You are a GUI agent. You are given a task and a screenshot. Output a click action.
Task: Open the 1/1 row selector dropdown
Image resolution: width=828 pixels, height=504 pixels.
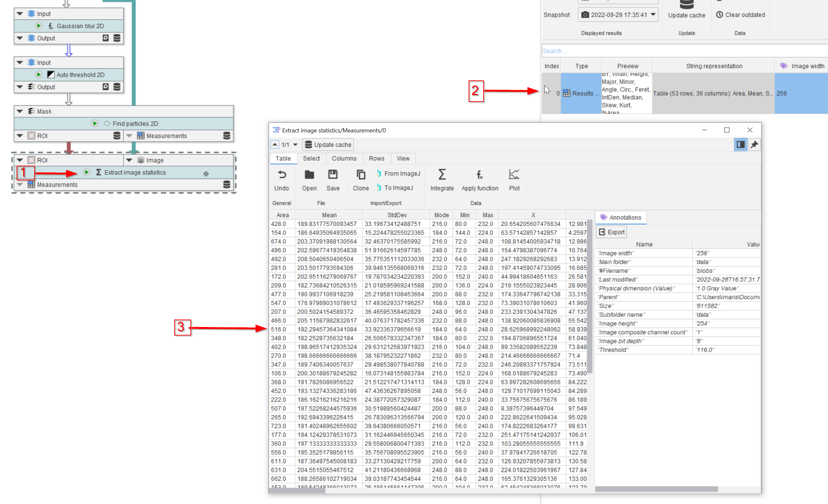click(295, 145)
